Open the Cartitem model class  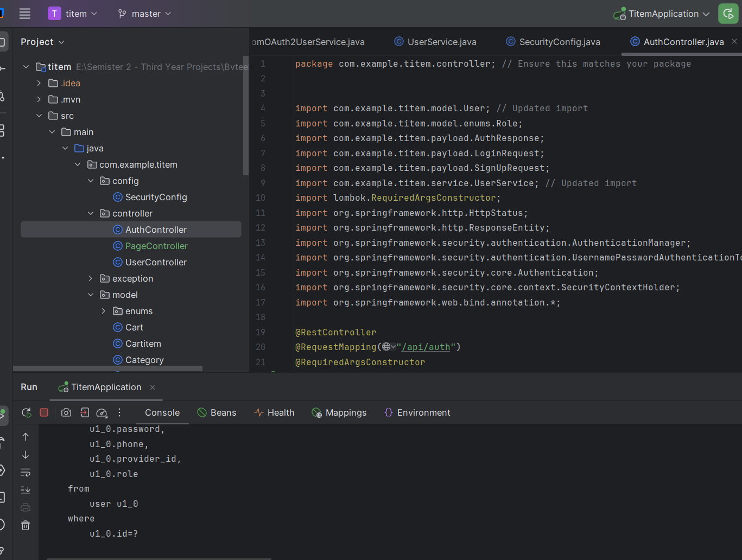tap(137, 343)
